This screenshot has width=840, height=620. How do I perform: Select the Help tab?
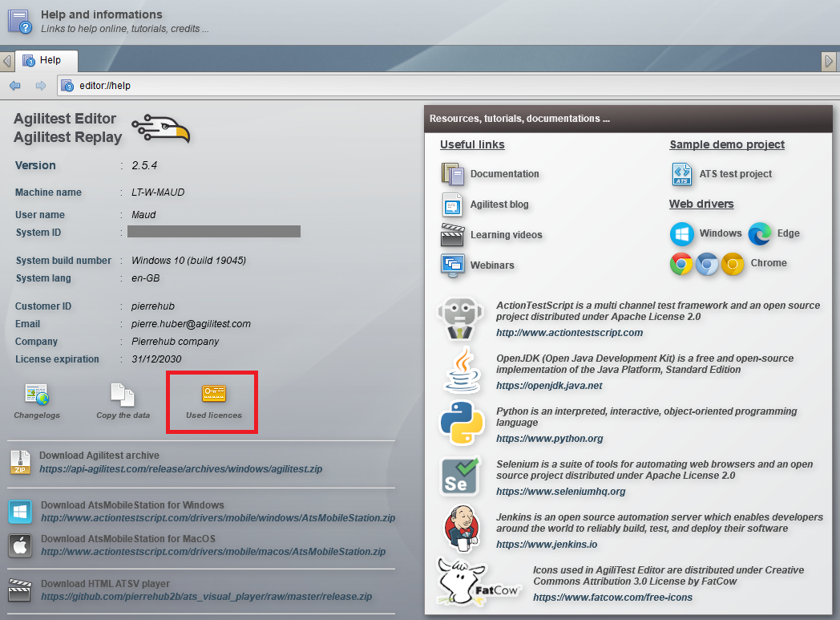click(x=46, y=60)
